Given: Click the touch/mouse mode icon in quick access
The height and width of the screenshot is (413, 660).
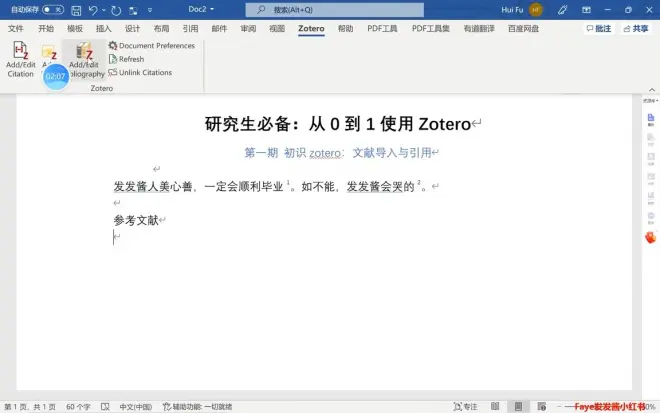Looking at the screenshot, I should [133, 10].
